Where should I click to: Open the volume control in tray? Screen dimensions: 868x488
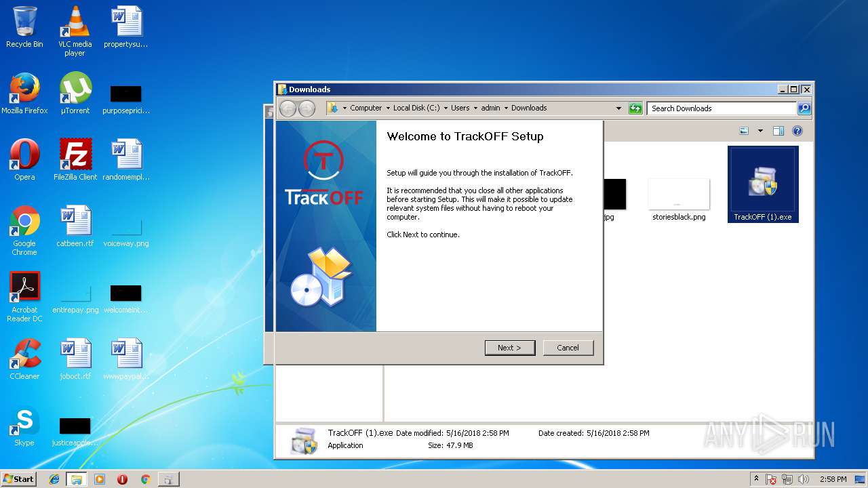point(804,479)
